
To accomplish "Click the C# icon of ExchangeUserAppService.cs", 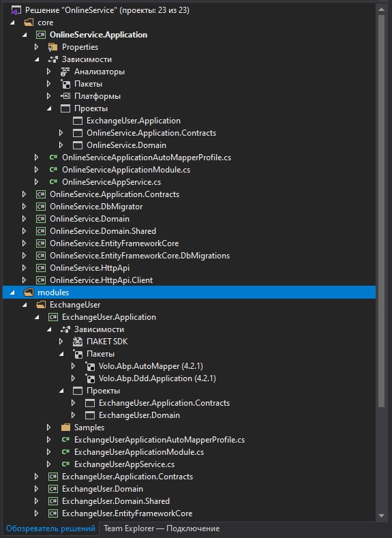I will tap(65, 464).
